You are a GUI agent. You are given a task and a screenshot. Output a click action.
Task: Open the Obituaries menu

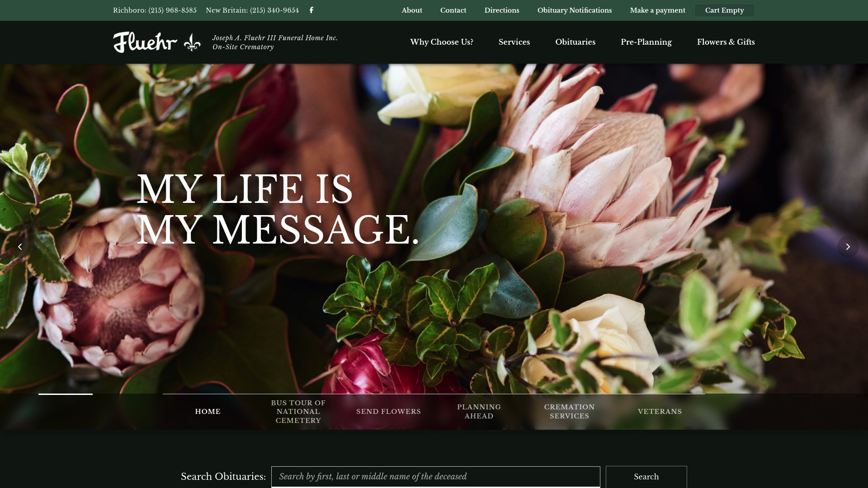[575, 42]
